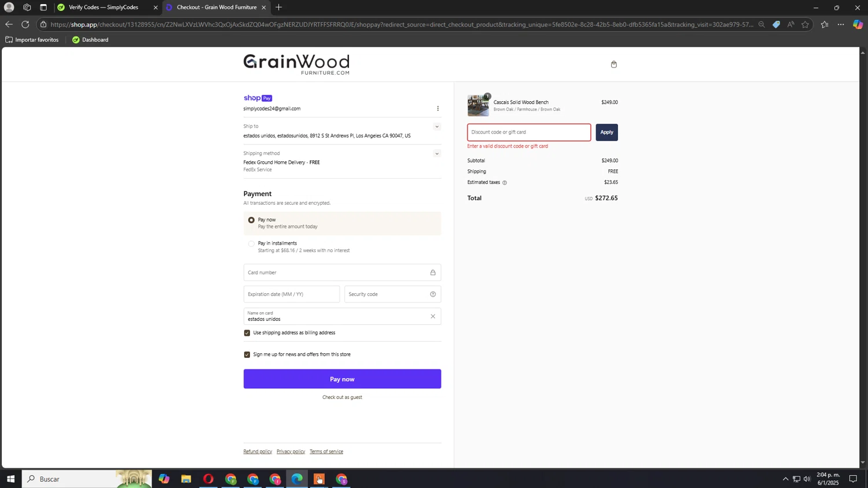Open the Privacy policy link
This screenshot has width=868, height=488.
click(x=290, y=452)
